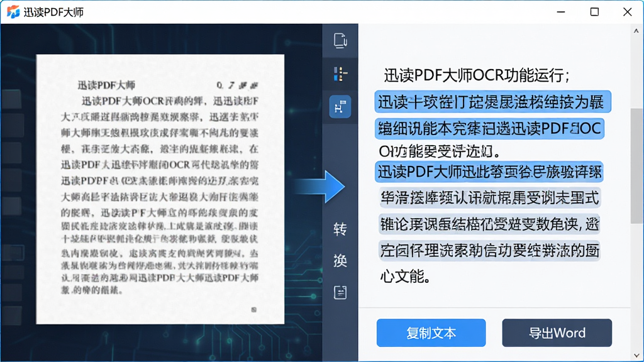Click the 转 character in the sidebar

(340, 229)
